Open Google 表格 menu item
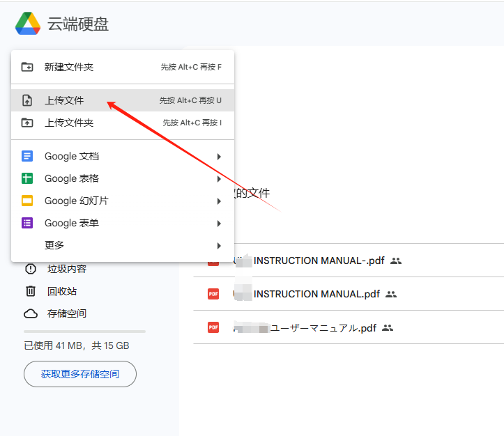Screen dimensions: 504x436 click(123, 178)
